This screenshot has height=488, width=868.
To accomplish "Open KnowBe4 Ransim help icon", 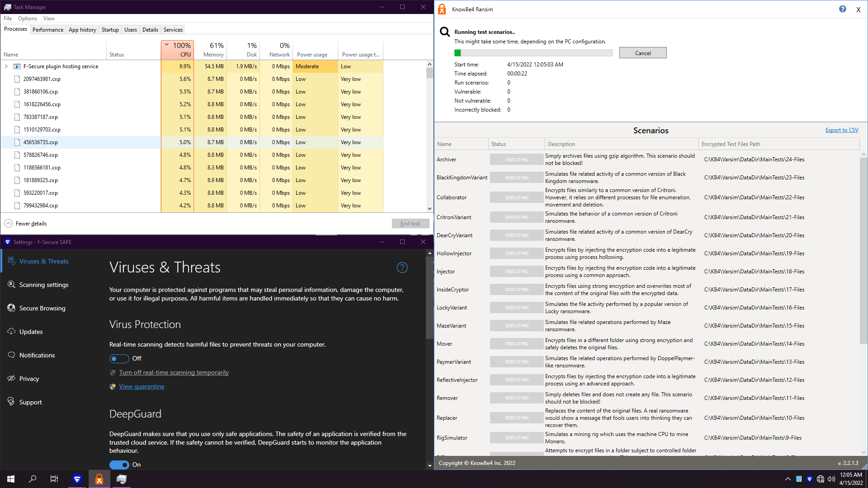I will click(842, 9).
